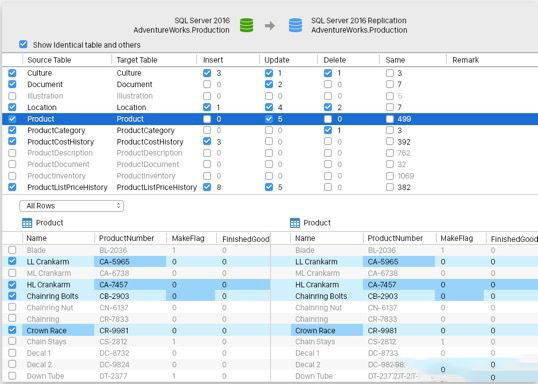
Task: Click the left Product table grid icon
Action: pyautogui.click(x=27, y=223)
